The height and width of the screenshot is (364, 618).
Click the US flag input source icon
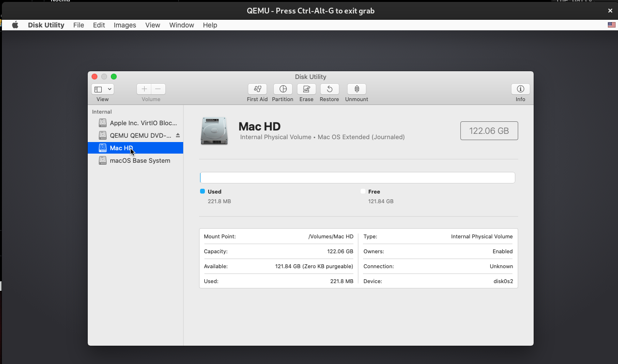(611, 25)
